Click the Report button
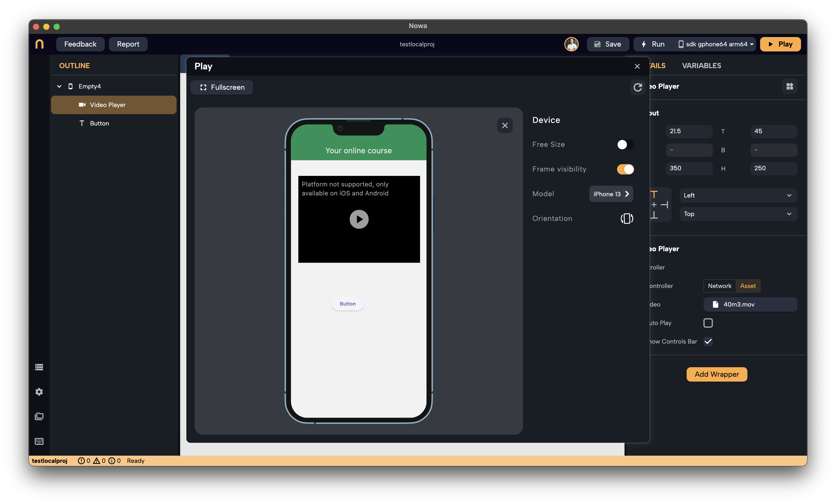Viewport: 836px width, 504px height. 128,44
